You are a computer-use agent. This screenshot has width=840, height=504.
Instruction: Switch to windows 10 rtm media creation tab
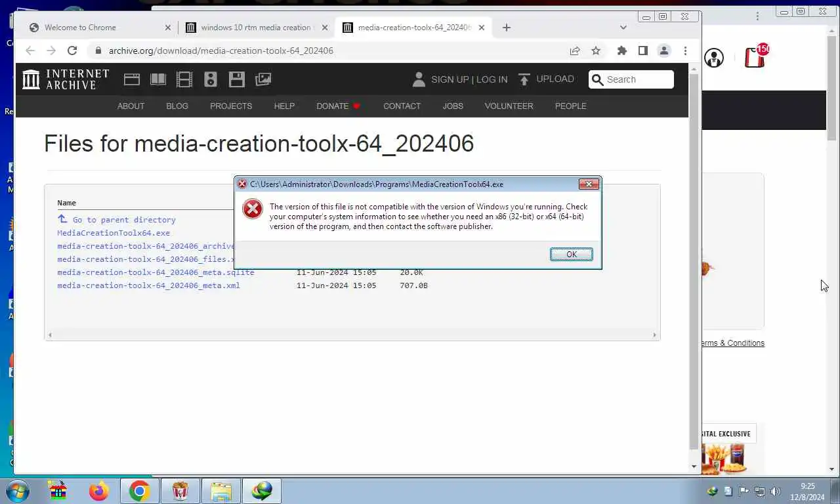[256, 28]
